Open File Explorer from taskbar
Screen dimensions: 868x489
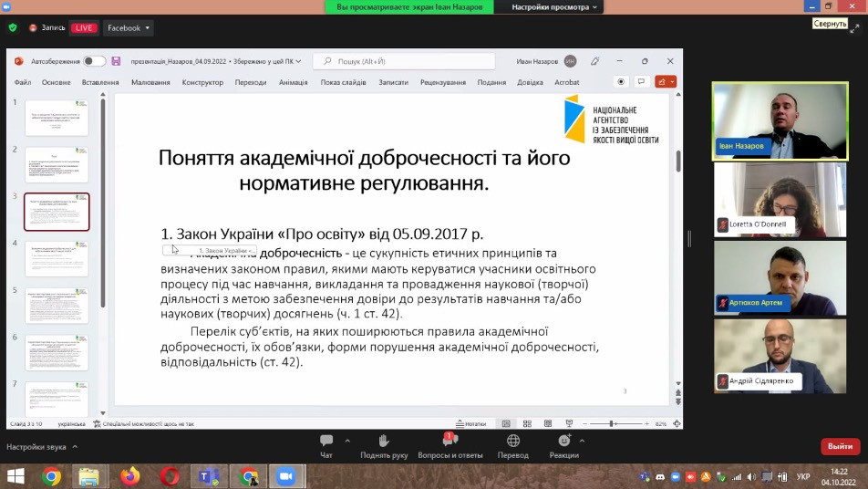(88, 476)
